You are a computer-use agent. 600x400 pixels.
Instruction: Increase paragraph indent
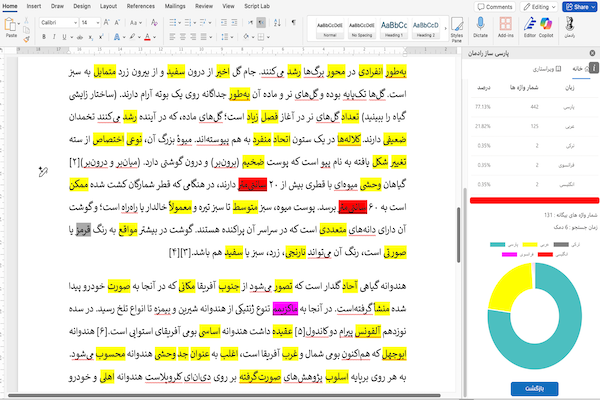pyautogui.click(x=234, y=23)
